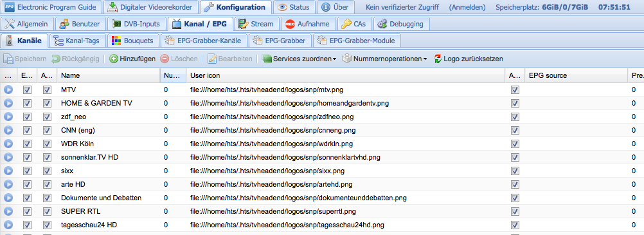Screen dimensions: 644x235
Task: Open the Status tab
Action: click(294, 7)
